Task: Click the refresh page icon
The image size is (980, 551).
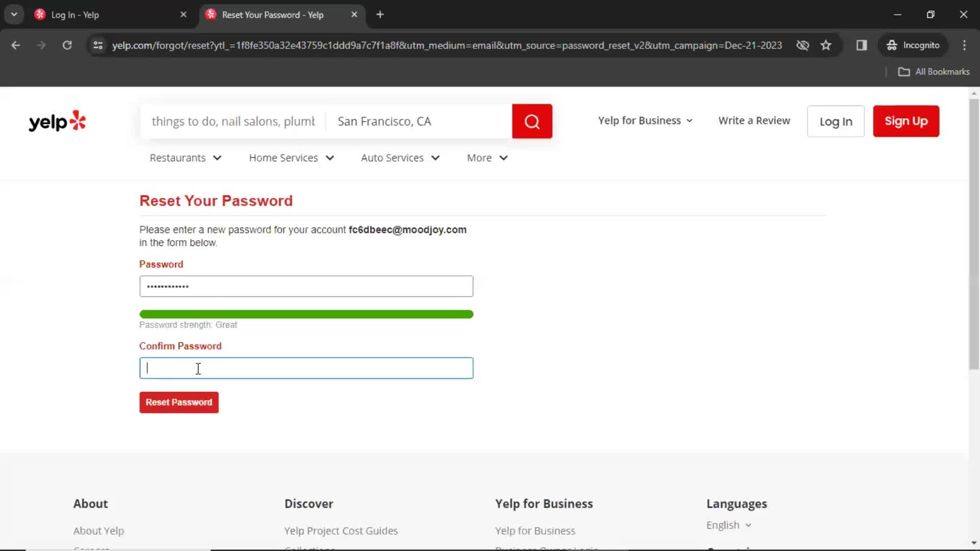Action: coord(67,45)
